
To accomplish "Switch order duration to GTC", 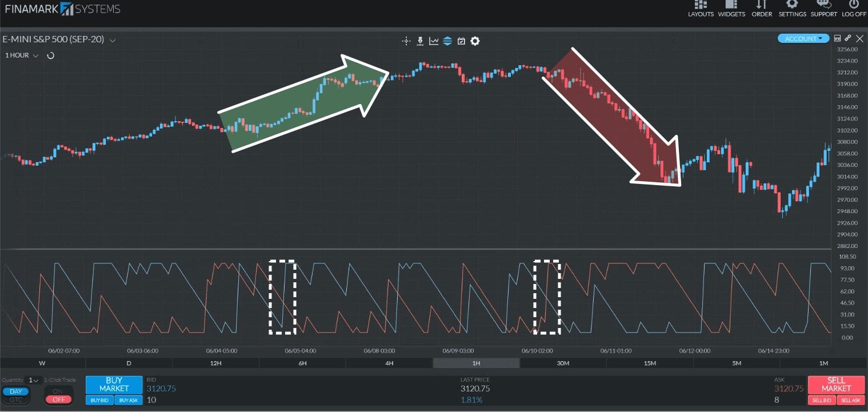I will click(15, 400).
